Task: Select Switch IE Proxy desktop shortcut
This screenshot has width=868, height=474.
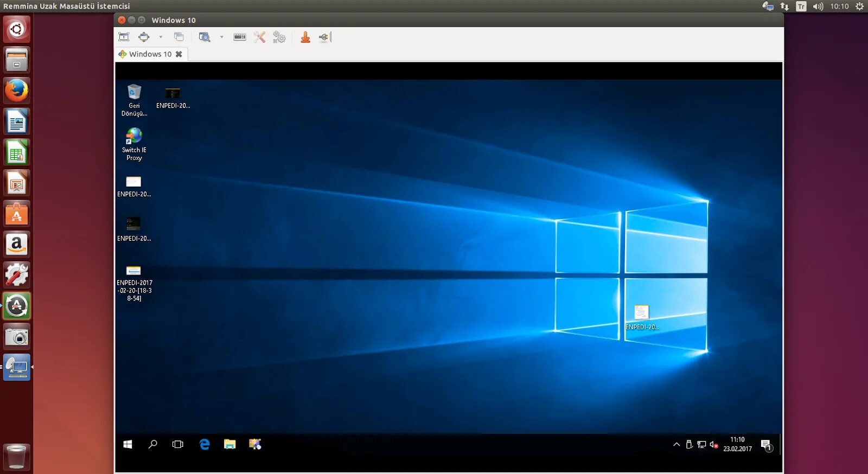Action: point(134,144)
